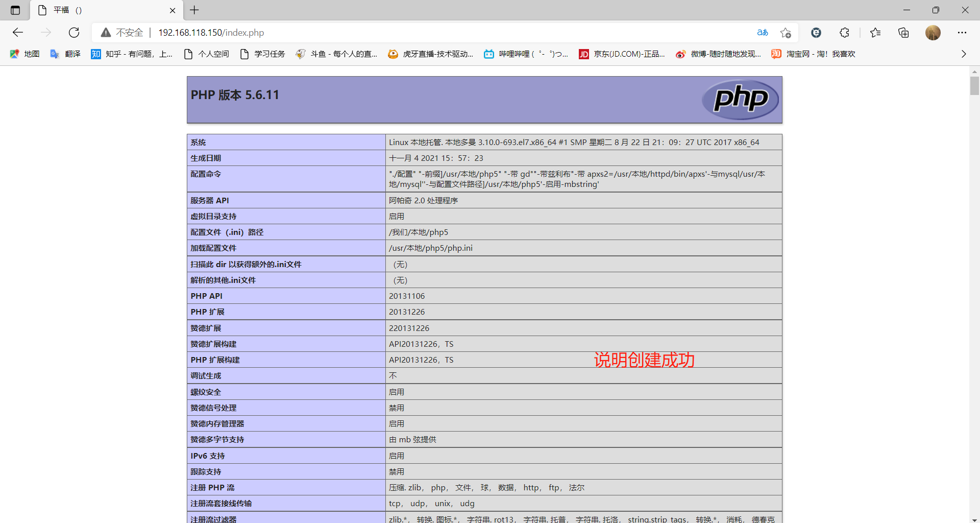Click the round extension icon beside favorites star
The height and width of the screenshot is (523, 980).
816,33
